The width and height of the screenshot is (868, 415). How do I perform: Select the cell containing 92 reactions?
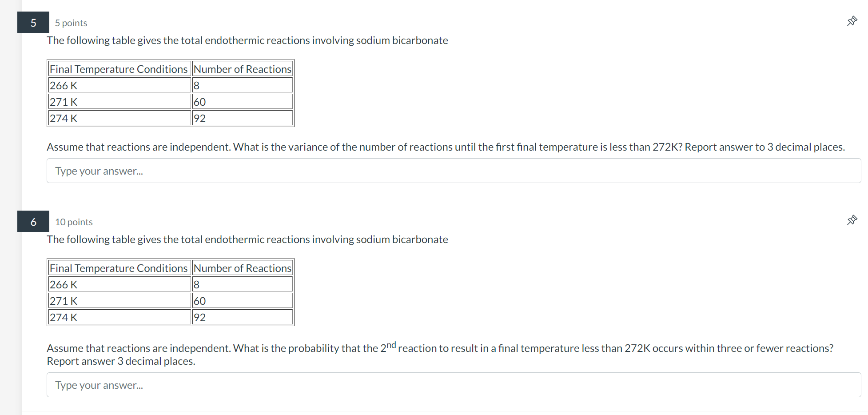tap(243, 118)
